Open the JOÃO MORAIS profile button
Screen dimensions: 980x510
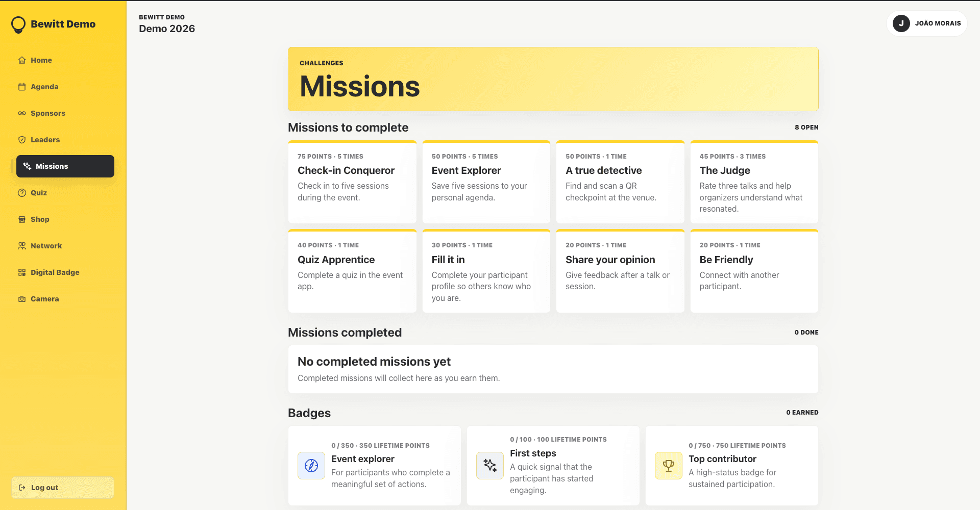pyautogui.click(x=927, y=23)
